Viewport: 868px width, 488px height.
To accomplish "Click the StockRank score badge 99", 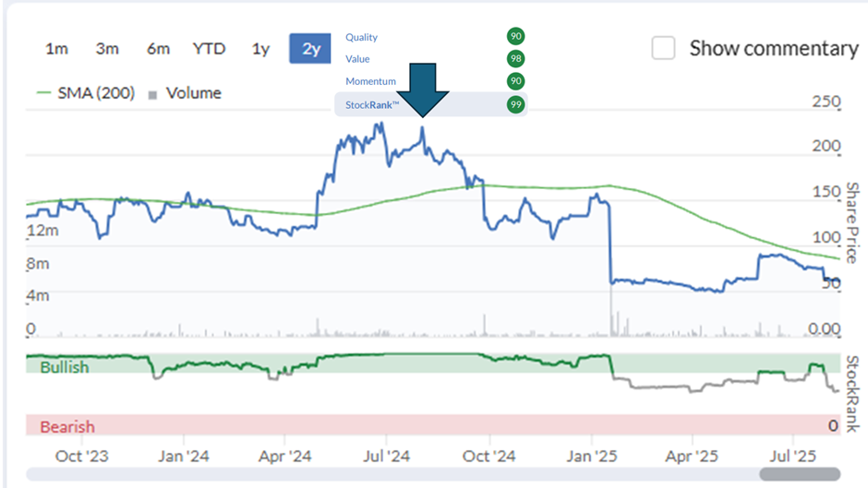I will pyautogui.click(x=515, y=104).
